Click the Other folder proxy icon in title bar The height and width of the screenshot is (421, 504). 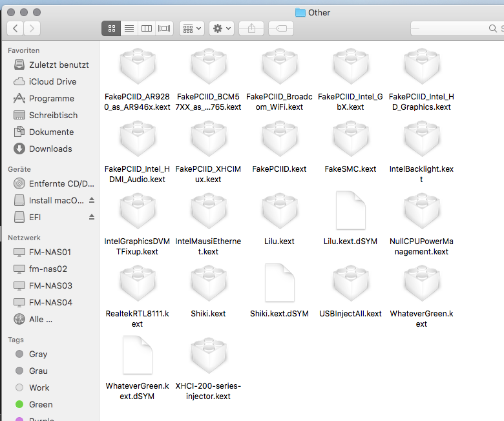[x=300, y=12]
